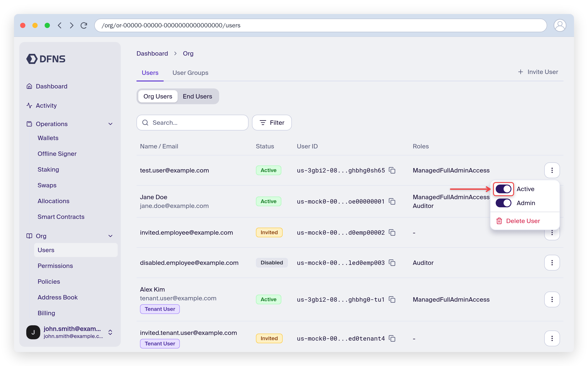Open Smart Contracts in the sidebar
This screenshot has height=366, width=588.
(x=61, y=217)
